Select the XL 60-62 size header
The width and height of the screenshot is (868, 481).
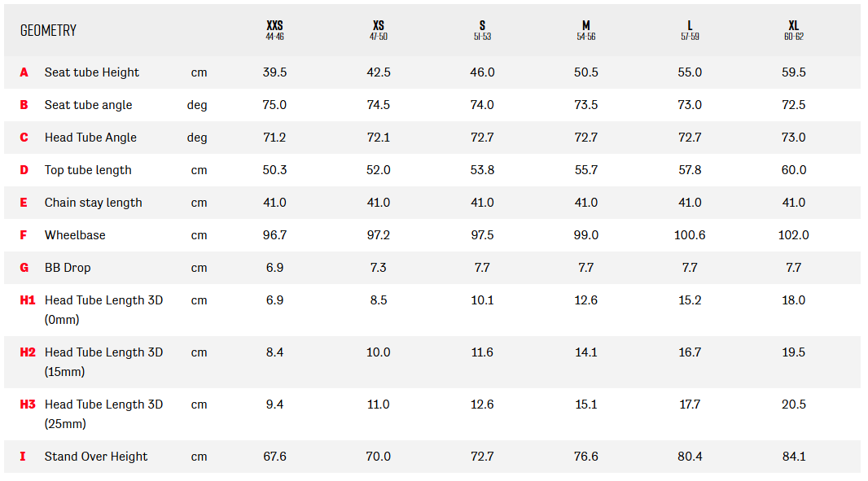click(x=794, y=30)
